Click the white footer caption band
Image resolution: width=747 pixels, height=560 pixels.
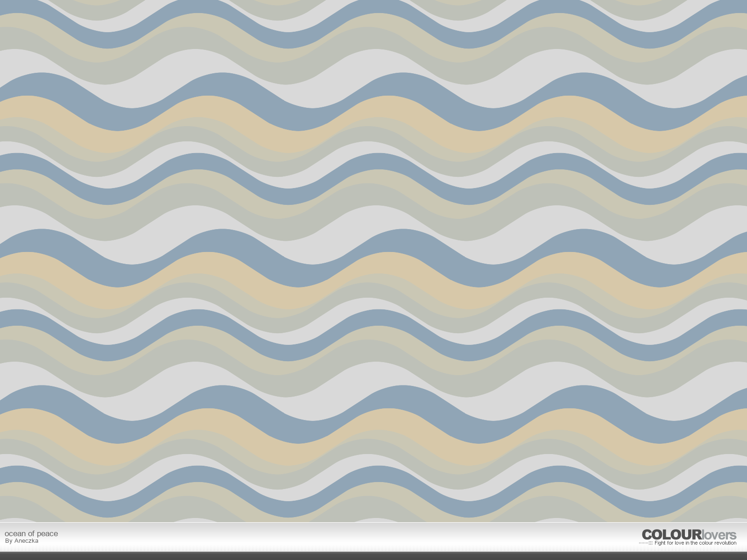pos(327,537)
